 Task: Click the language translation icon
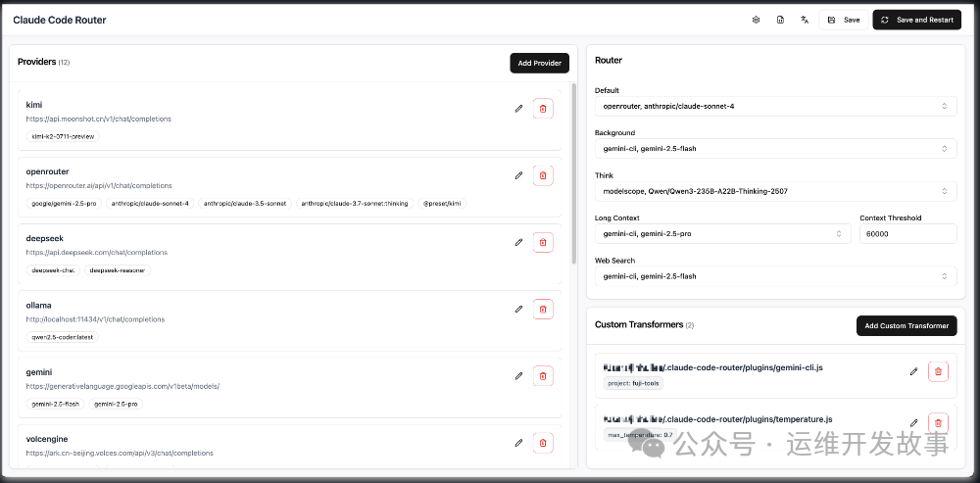click(x=805, y=20)
